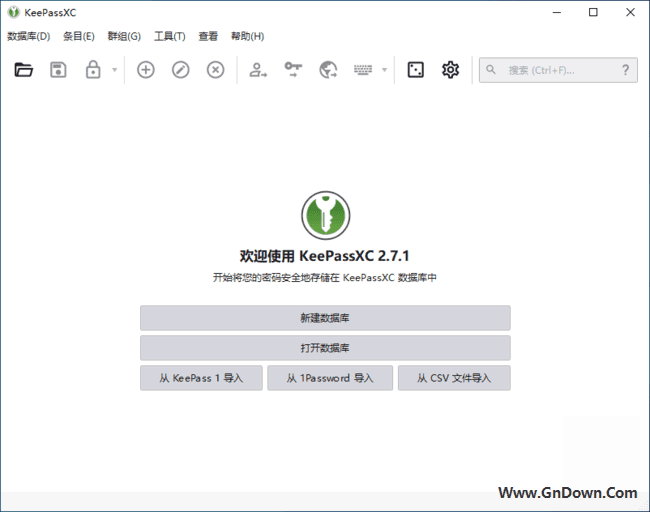Click the Auto-Type keyboard icon
This screenshot has width=650, height=512.
(x=363, y=70)
